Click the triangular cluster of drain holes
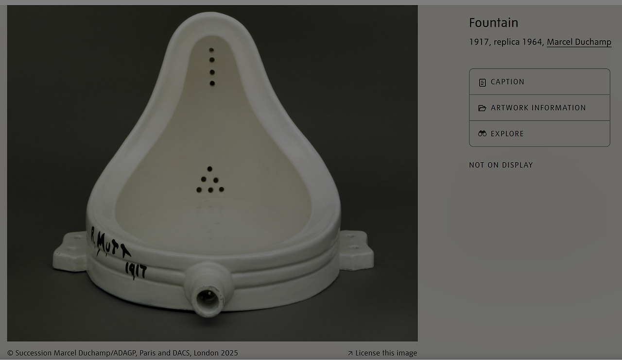This screenshot has width=622, height=364. click(210, 180)
